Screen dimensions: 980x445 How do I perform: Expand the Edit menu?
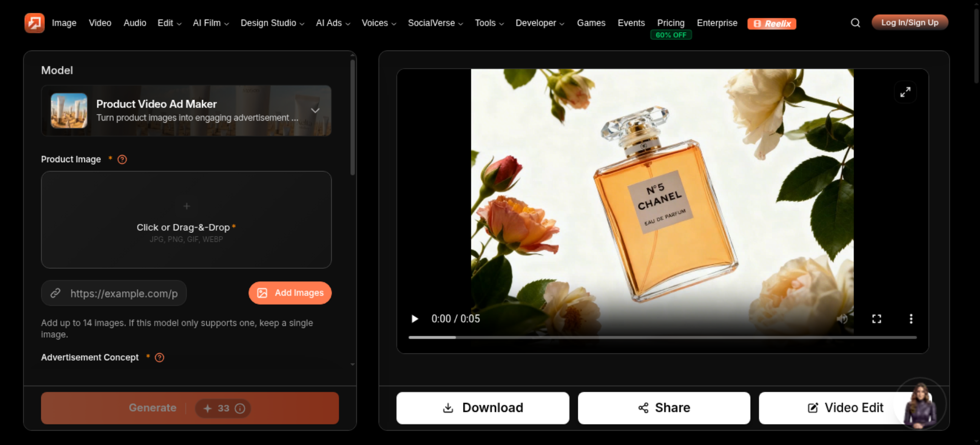pos(170,23)
